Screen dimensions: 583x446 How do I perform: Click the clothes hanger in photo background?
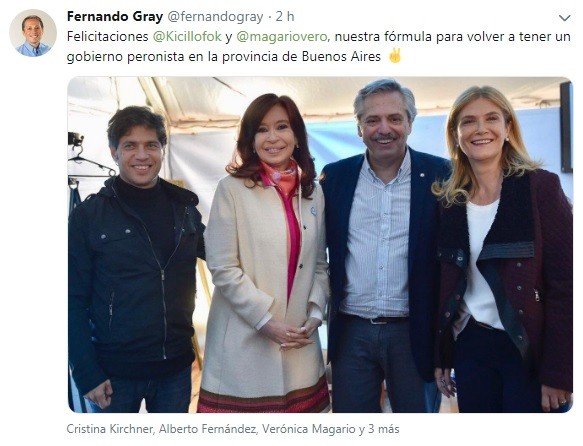tap(89, 161)
